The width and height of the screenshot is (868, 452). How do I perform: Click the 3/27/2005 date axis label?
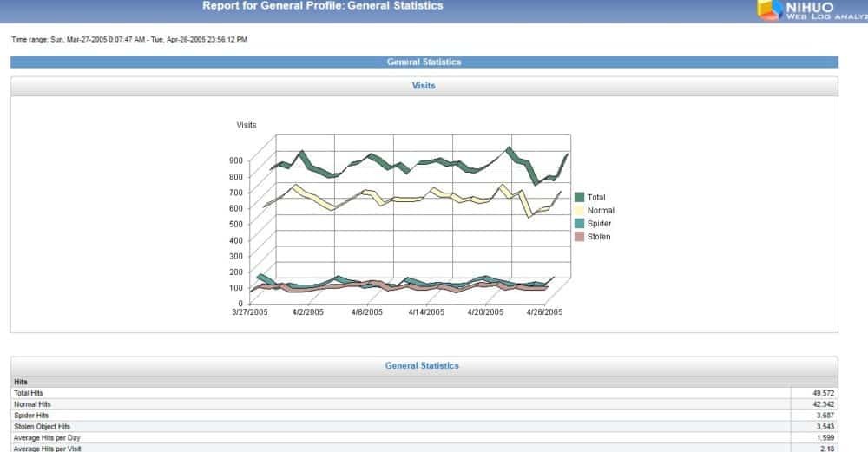click(250, 312)
